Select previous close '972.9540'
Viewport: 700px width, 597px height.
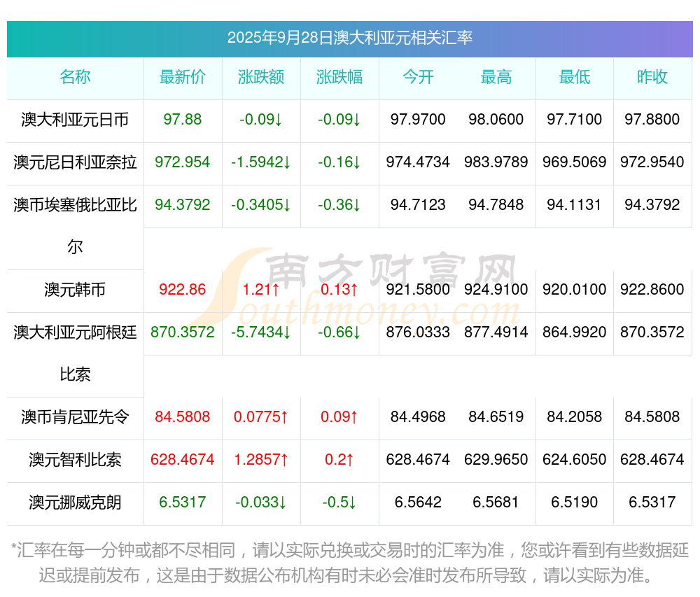pyautogui.click(x=652, y=162)
